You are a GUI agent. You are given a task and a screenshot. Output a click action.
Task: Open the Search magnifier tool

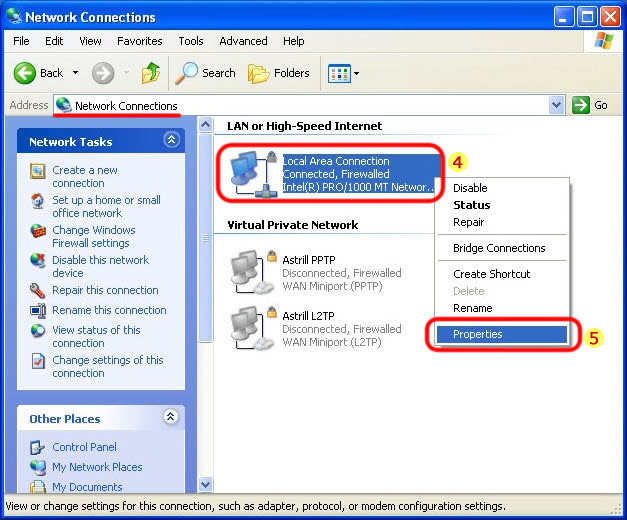187,73
